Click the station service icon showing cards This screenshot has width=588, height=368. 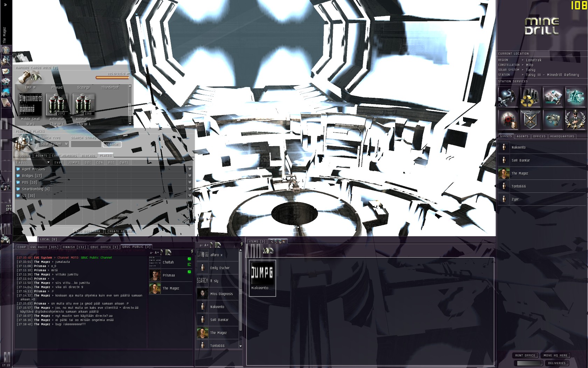tap(553, 97)
